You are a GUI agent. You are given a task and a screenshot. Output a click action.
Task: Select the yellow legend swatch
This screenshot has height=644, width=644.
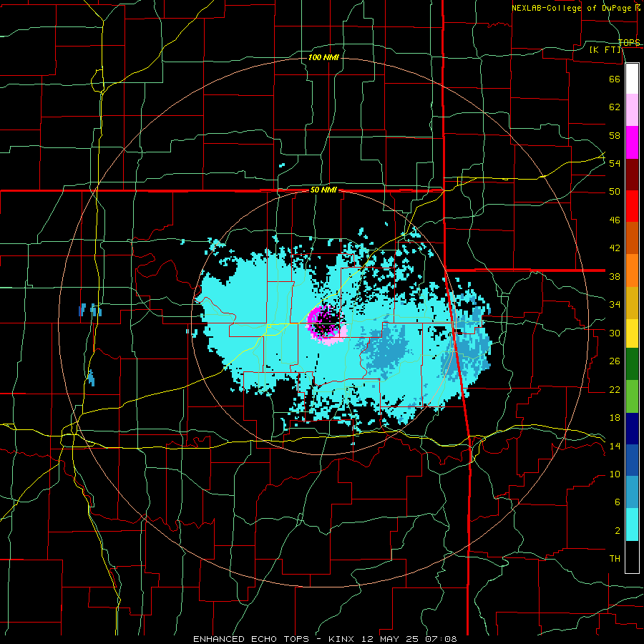click(x=632, y=333)
